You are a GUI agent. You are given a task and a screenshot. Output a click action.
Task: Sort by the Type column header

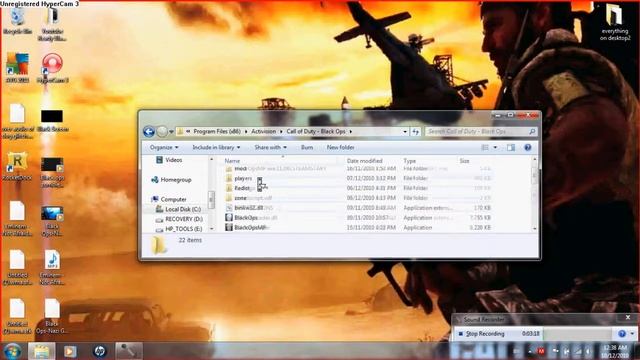tap(409, 161)
